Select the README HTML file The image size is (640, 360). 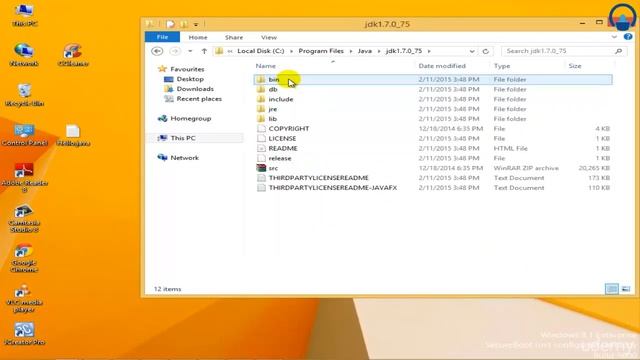(433, 148)
